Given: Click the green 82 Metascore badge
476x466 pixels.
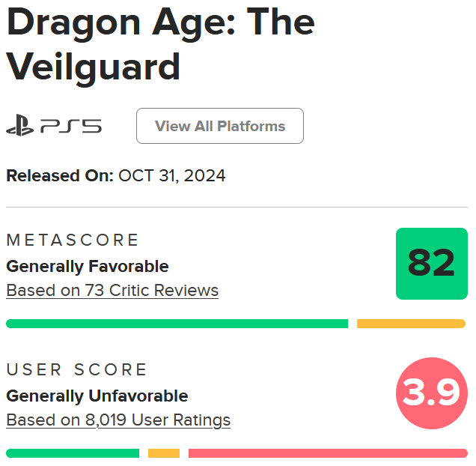Looking at the screenshot, I should (431, 264).
